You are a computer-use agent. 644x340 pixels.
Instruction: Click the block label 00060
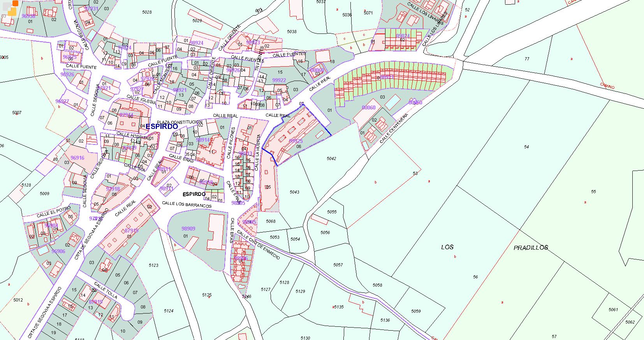coord(368,107)
